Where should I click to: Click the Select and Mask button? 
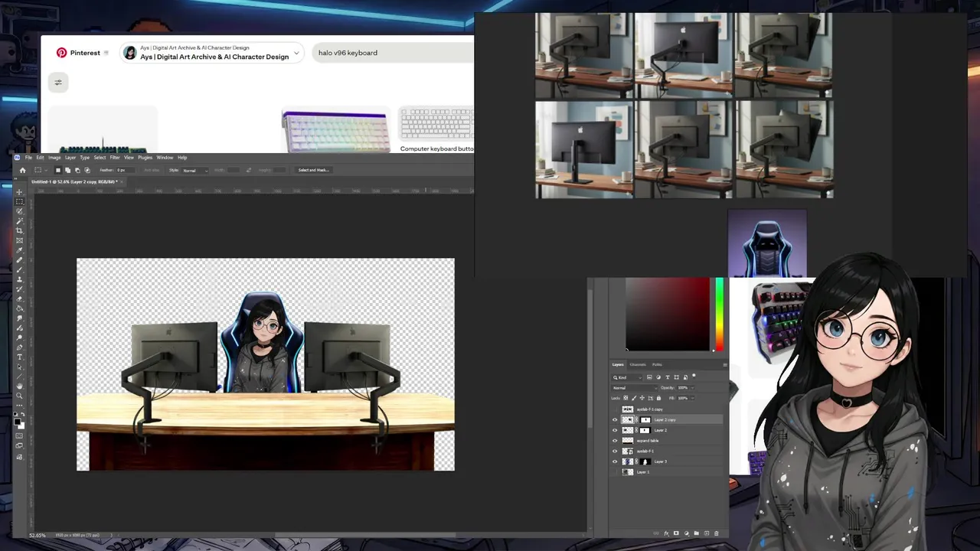(313, 170)
